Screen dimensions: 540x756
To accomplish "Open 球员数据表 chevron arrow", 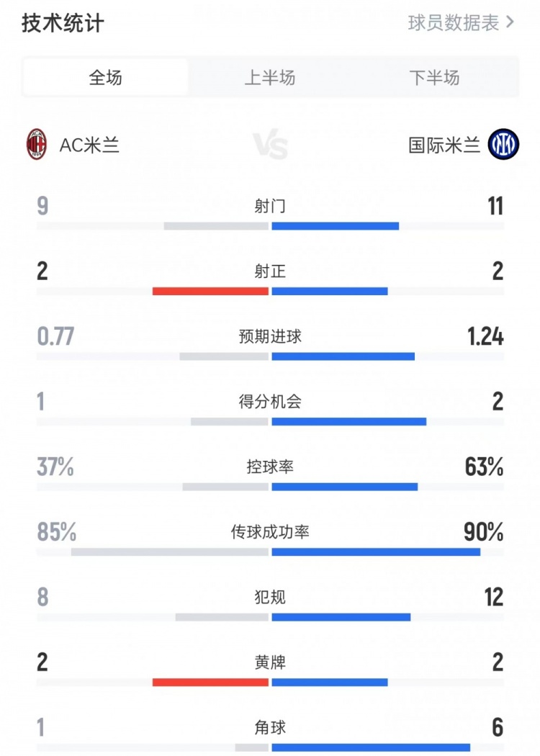I will click(x=510, y=22).
